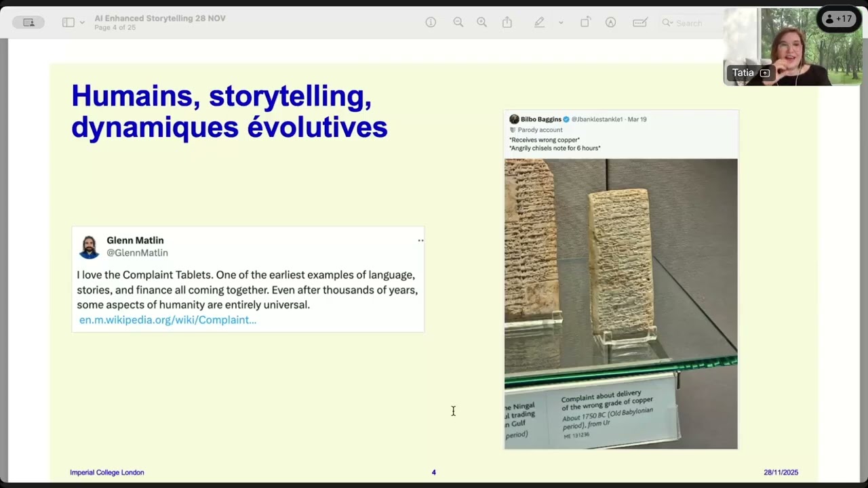Image resolution: width=868 pixels, height=488 pixels.
Task: Click the 28/11/2025 date in footer
Action: click(x=781, y=472)
